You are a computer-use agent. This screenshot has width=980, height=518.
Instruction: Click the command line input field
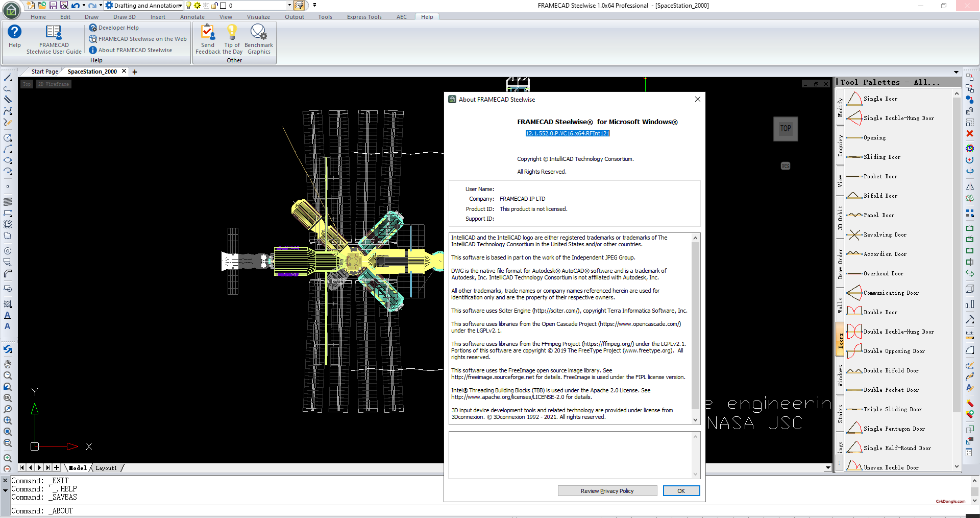pyautogui.click(x=490, y=511)
